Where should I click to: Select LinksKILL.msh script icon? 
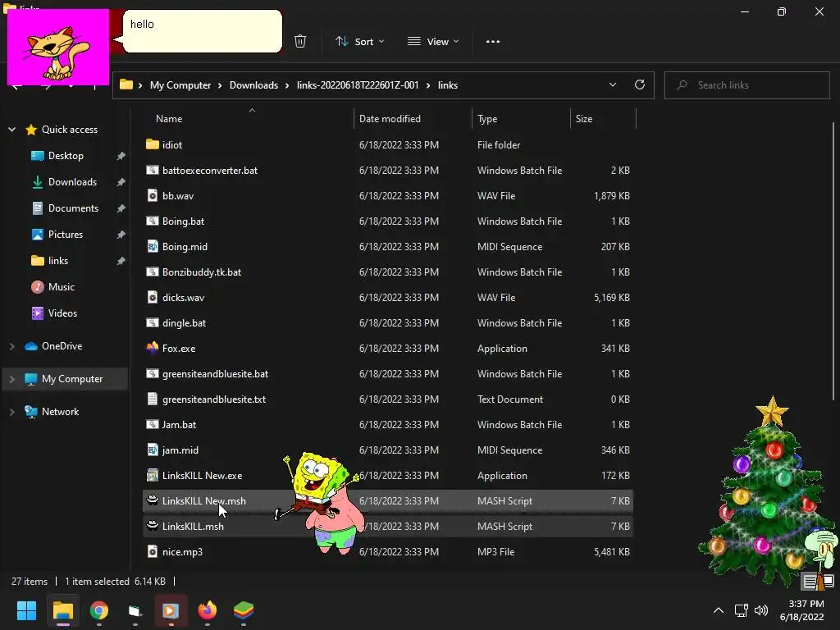tap(152, 526)
